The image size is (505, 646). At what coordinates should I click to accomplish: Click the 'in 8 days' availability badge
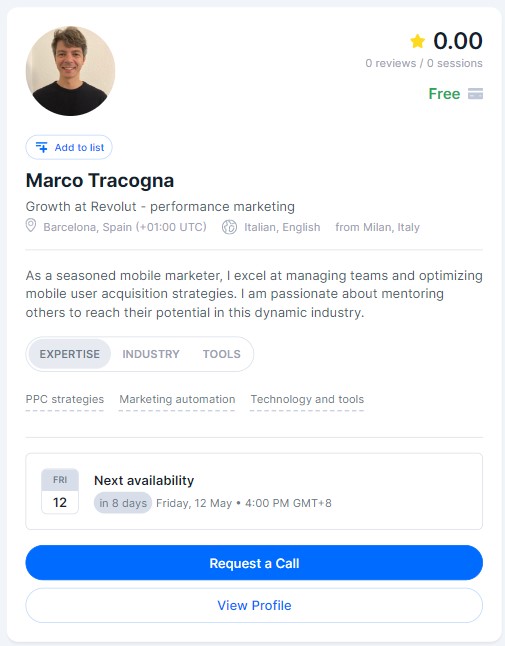point(123,503)
